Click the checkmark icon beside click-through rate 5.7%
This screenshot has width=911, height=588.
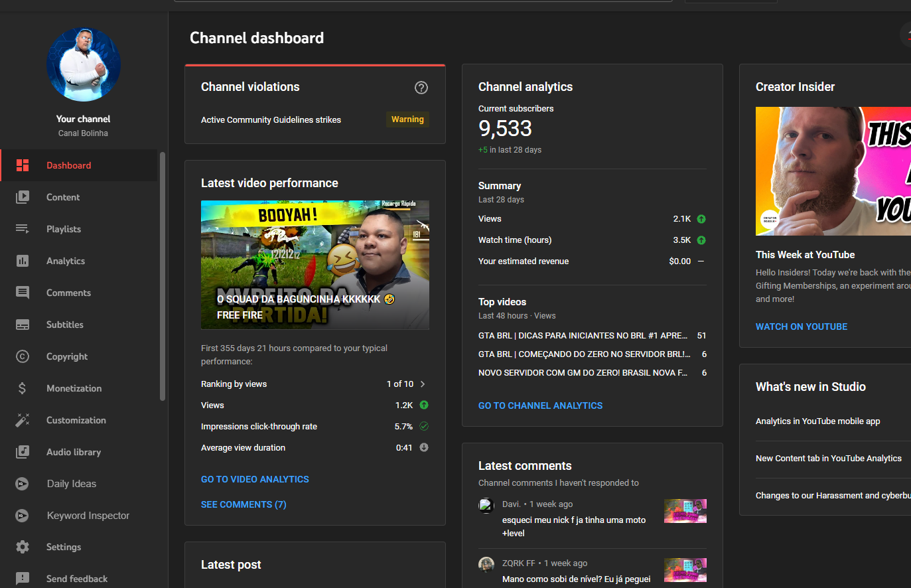pyautogui.click(x=424, y=426)
